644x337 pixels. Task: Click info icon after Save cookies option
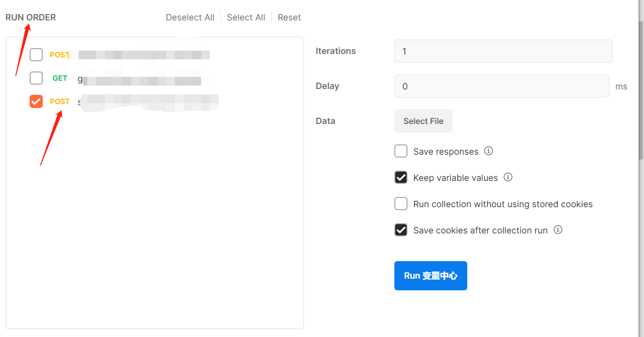coord(558,230)
